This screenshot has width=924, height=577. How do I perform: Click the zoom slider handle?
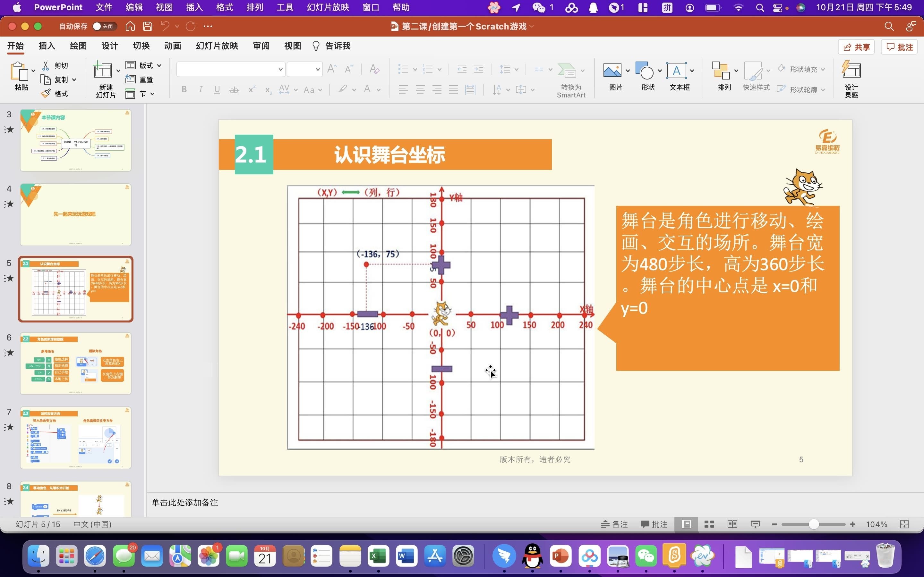click(x=814, y=524)
